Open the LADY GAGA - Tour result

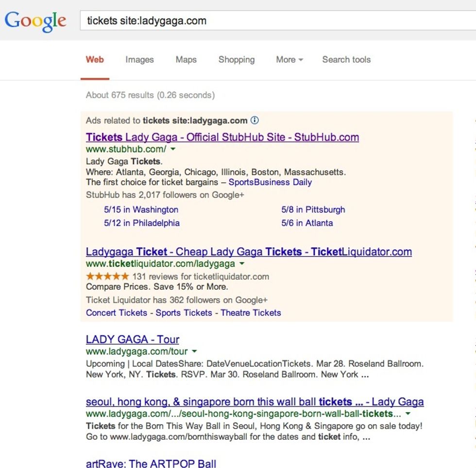[133, 339]
